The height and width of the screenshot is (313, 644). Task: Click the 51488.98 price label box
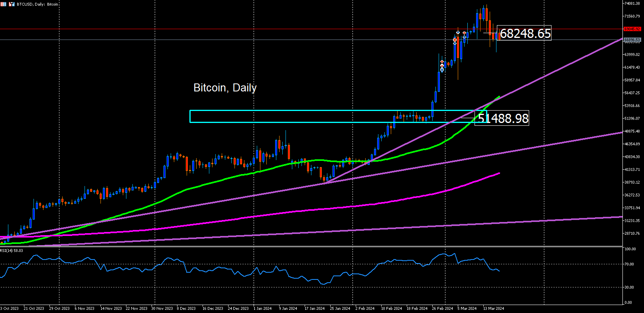pyautogui.click(x=502, y=118)
